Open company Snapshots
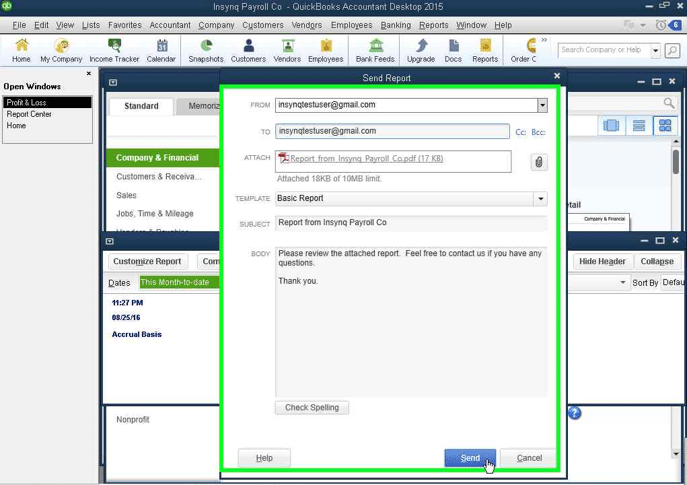Viewport: 687px width, 485px height. tap(206, 50)
